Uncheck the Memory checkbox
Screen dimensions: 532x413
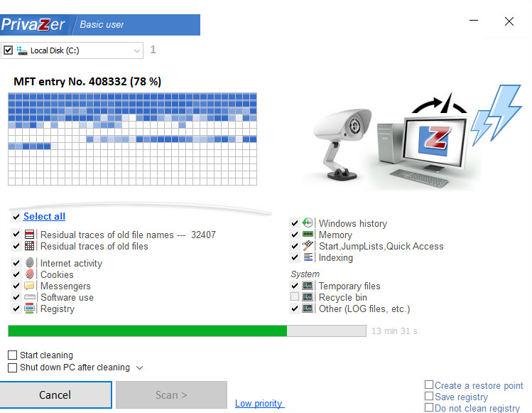pyautogui.click(x=295, y=235)
